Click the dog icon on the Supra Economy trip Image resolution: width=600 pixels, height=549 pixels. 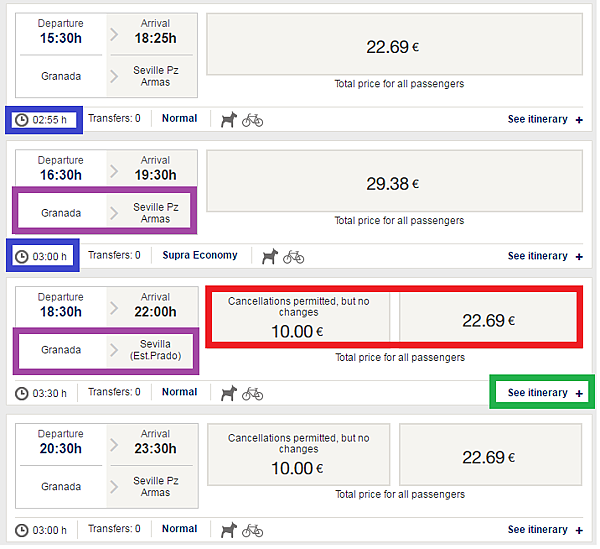(270, 256)
